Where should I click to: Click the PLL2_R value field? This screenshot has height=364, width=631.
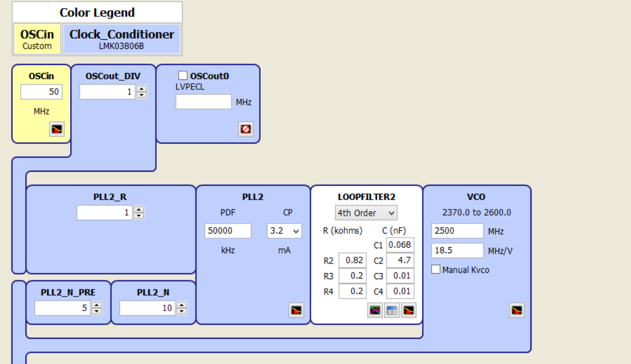(105, 212)
